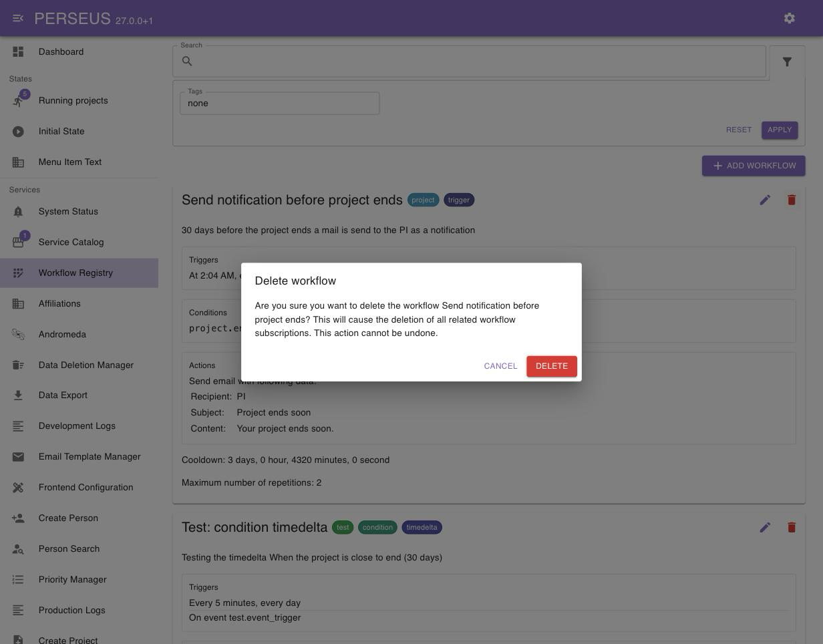Open settings gear in header
Image resolution: width=823 pixels, height=644 pixels.
[x=790, y=18]
